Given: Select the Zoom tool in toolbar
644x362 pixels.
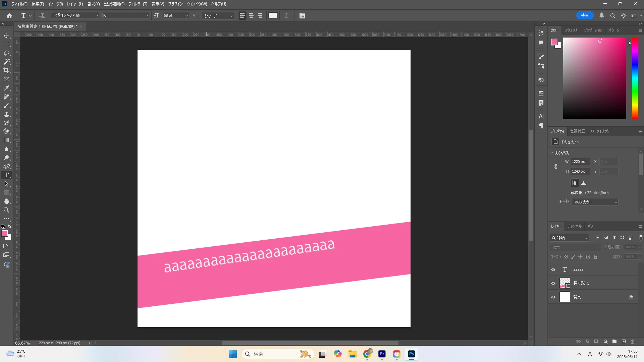Looking at the screenshot, I should [6, 210].
